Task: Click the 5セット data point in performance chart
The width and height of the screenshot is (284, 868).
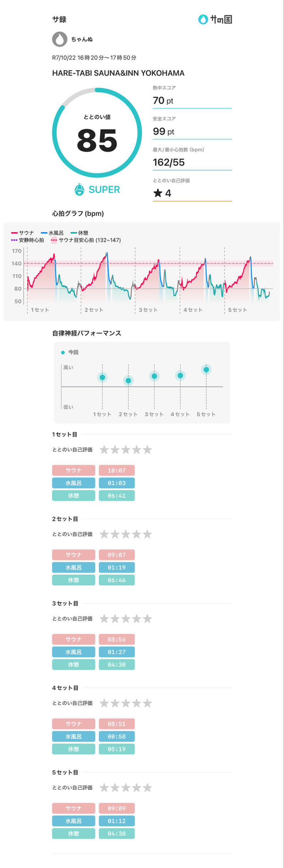Action: [206, 370]
